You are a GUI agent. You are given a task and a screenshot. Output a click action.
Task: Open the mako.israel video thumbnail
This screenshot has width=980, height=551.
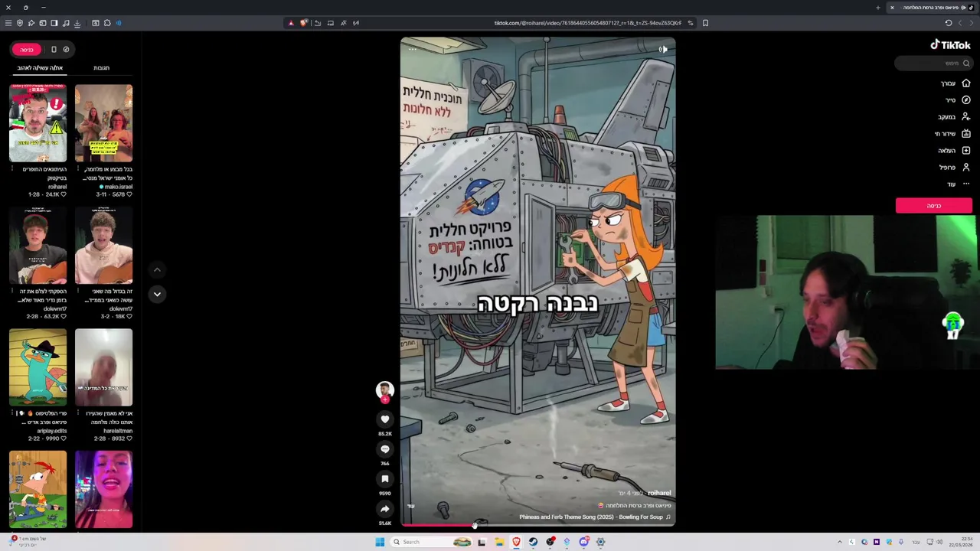(x=103, y=123)
